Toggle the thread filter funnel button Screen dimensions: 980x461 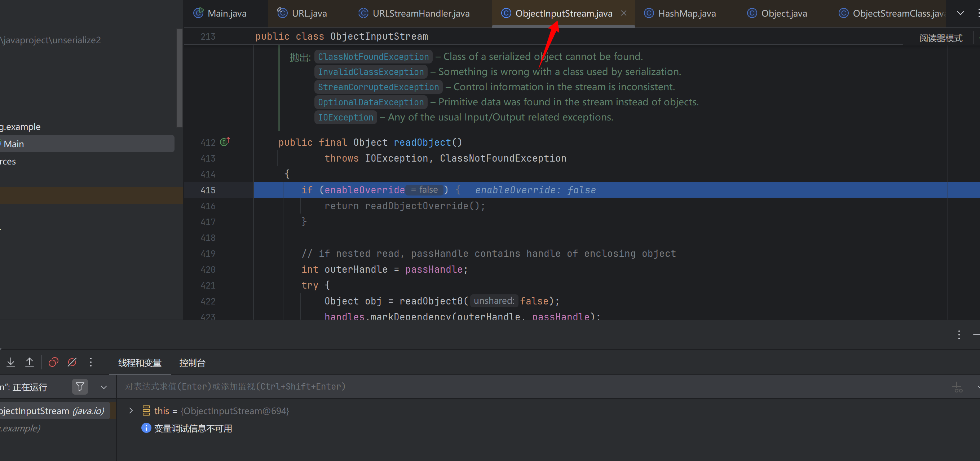(x=80, y=387)
